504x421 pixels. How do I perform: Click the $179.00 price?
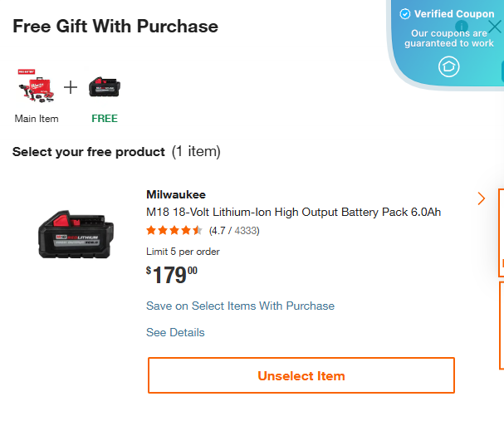172,275
